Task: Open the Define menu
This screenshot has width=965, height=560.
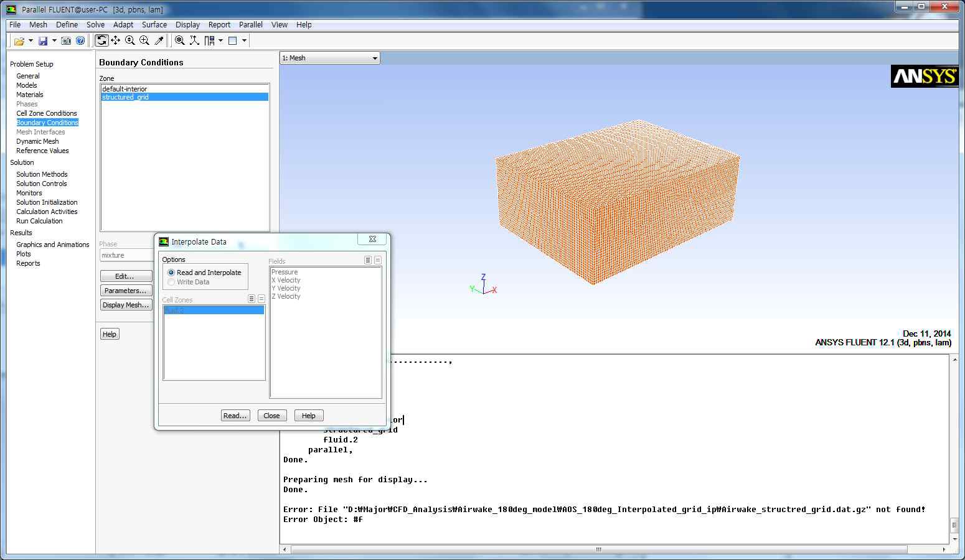Action: pos(67,25)
